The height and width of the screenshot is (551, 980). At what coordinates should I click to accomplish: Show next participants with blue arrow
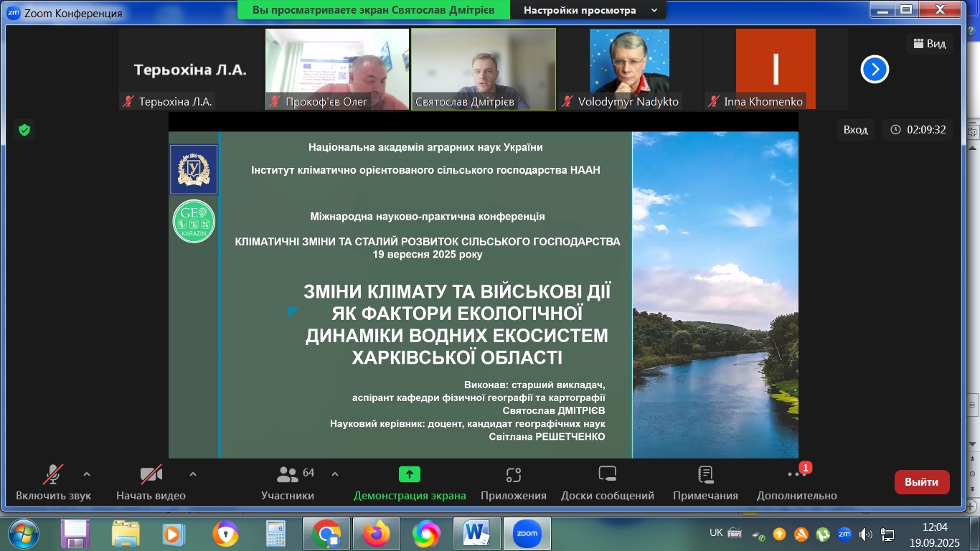coord(875,70)
